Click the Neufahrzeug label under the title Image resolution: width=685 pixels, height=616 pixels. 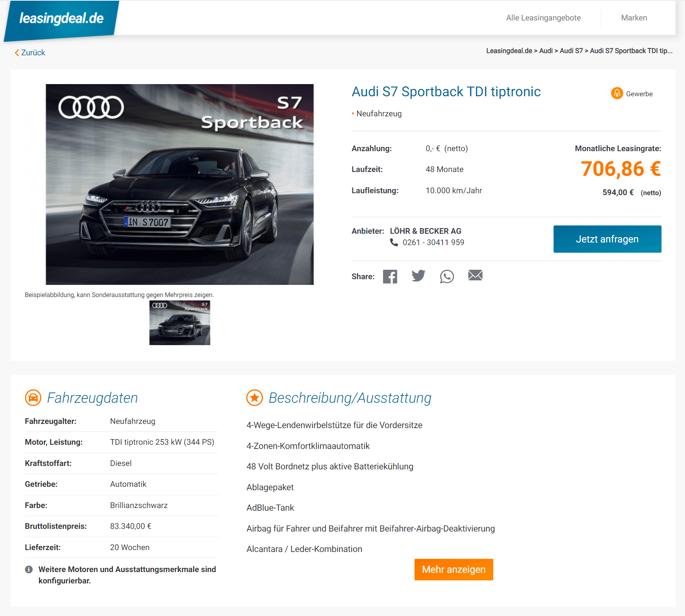tap(379, 114)
